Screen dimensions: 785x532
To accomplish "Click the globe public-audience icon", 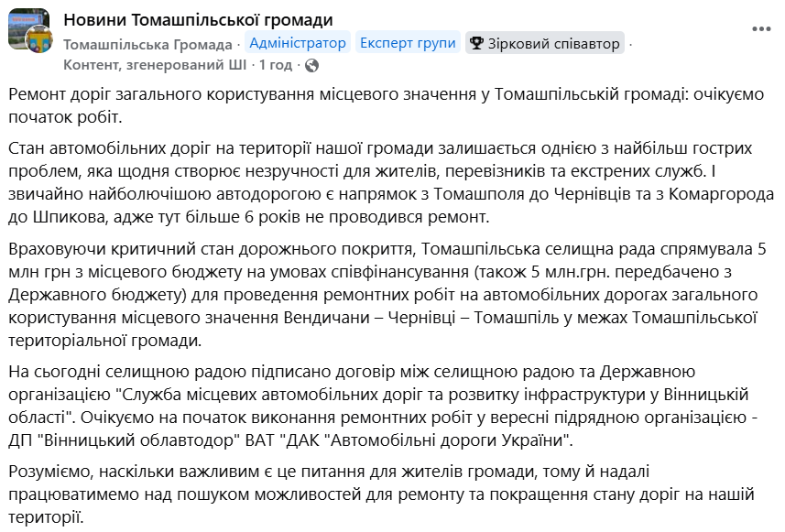I will tap(311, 66).
